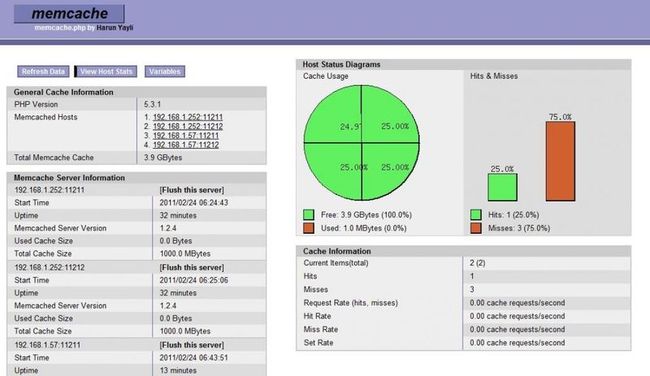Open memcached host 192.168.1.252:11211 link

[188, 117]
